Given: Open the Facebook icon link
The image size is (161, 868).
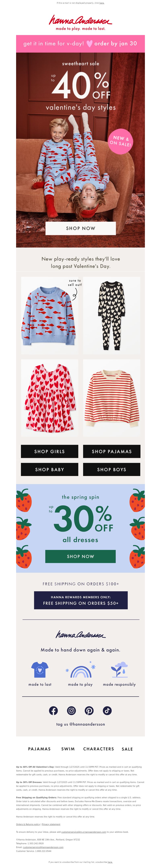Looking at the screenshot, I should [53, 711].
